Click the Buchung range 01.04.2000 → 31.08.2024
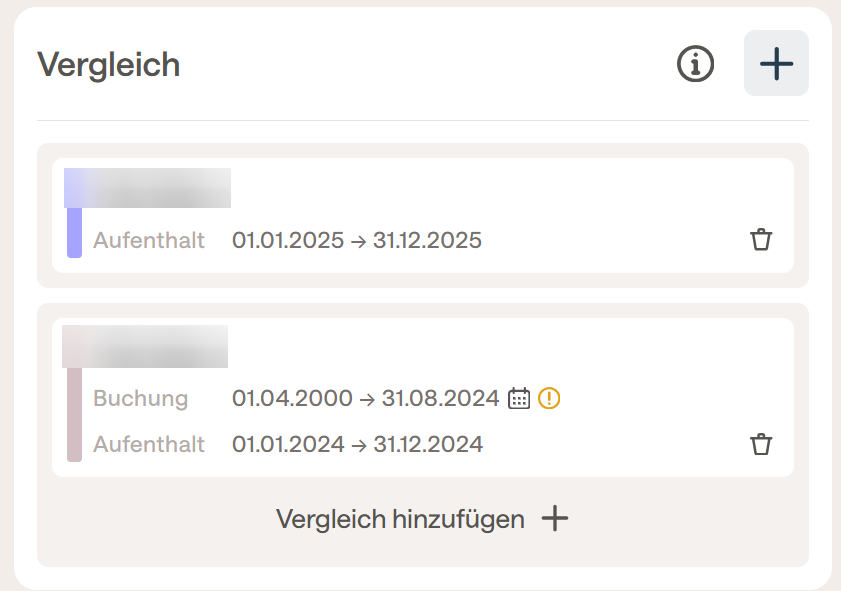841x591 pixels. click(365, 398)
